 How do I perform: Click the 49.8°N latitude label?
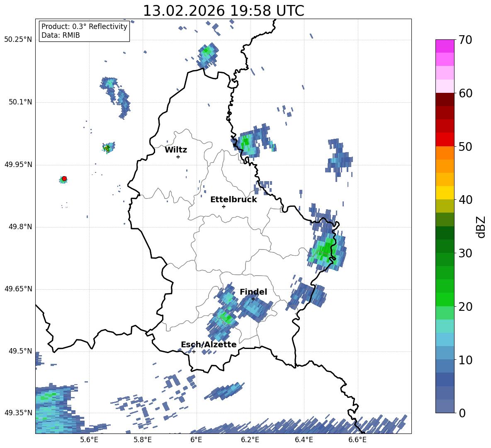coord(20,227)
